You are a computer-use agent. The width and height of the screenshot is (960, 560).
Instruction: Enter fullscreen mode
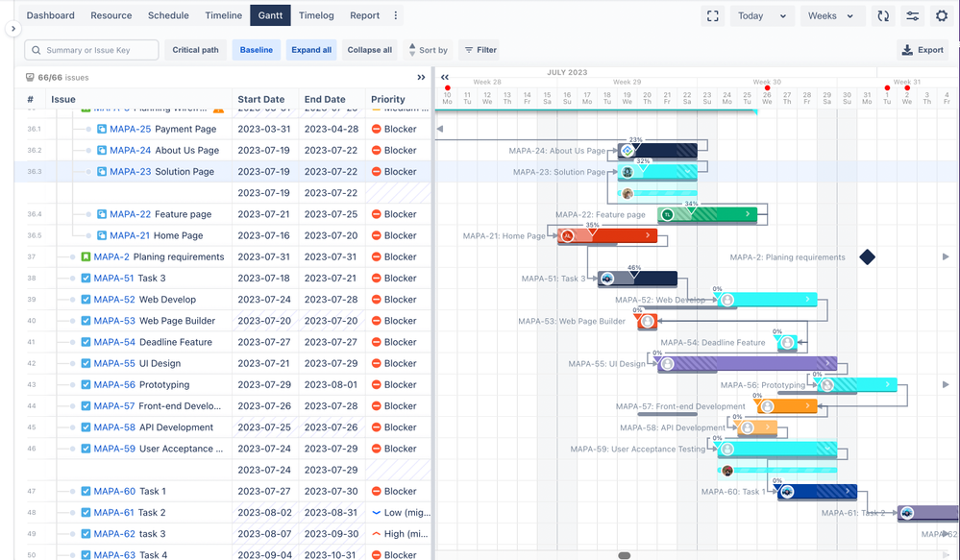click(x=712, y=15)
